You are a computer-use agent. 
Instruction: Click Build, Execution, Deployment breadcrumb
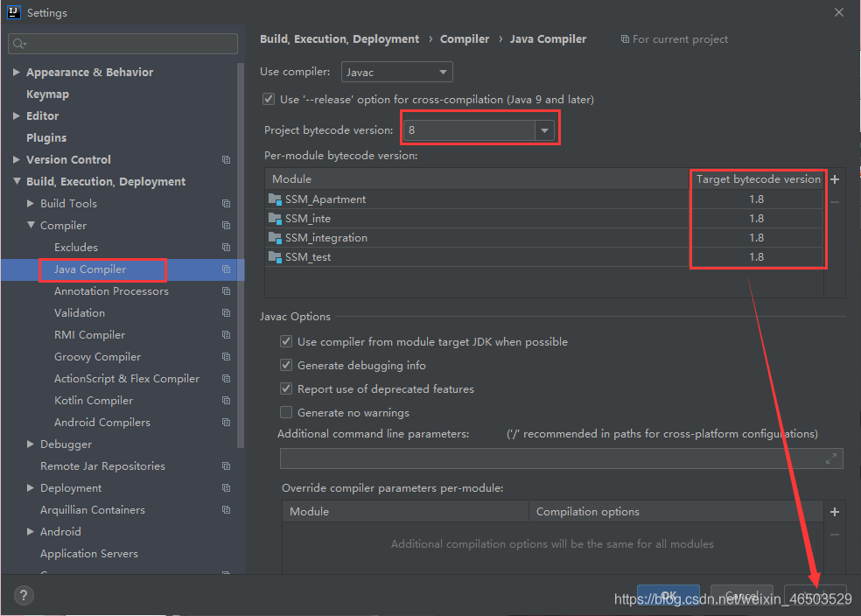tap(339, 39)
